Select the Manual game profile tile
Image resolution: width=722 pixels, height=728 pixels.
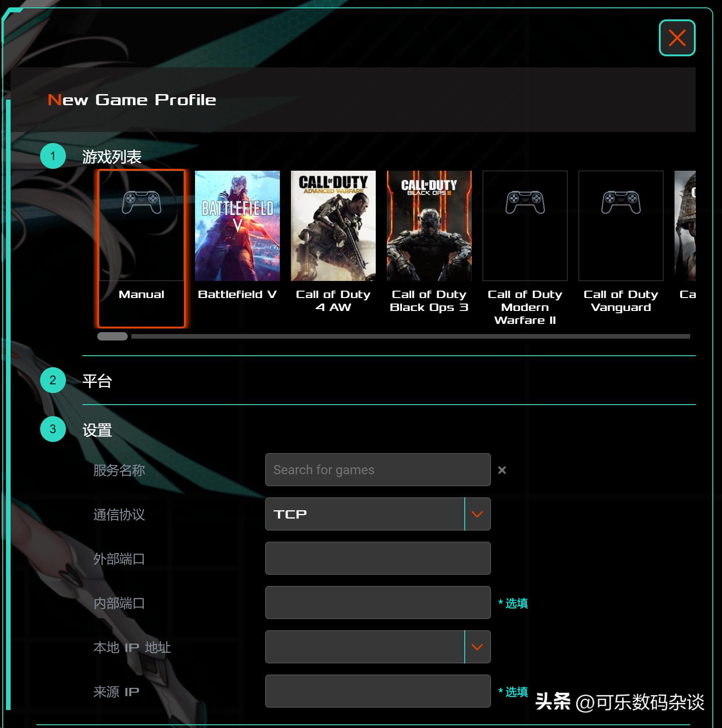click(142, 249)
